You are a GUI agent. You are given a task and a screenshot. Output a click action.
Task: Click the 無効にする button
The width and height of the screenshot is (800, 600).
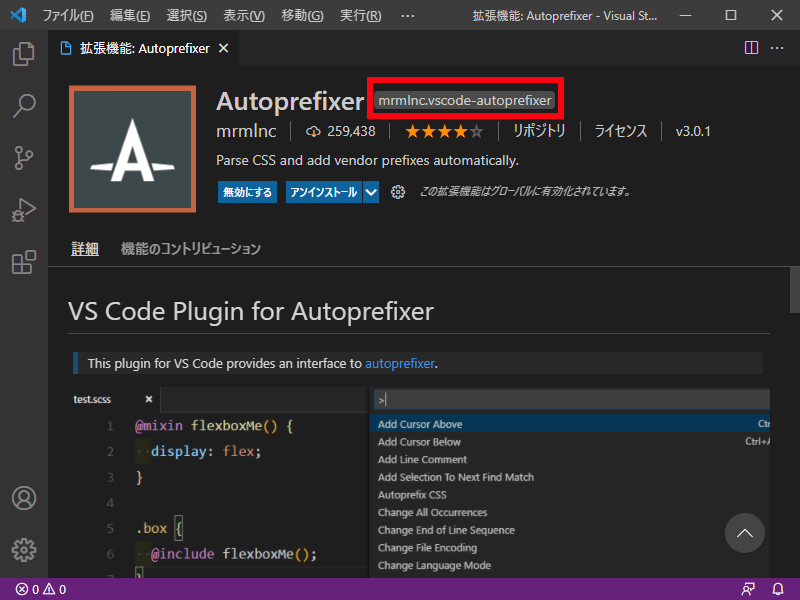(x=247, y=192)
